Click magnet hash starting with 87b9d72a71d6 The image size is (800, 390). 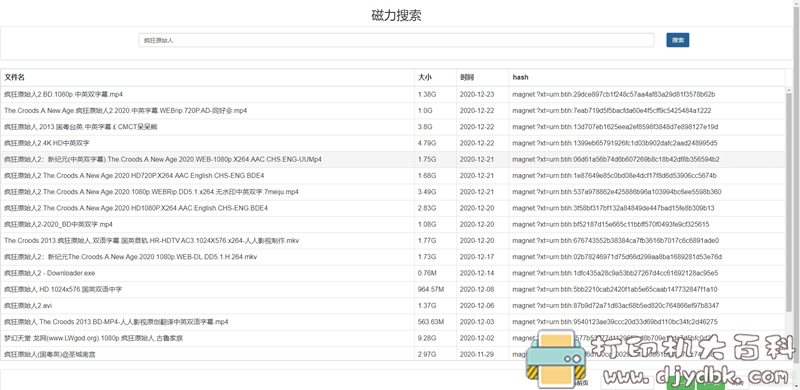click(x=616, y=306)
